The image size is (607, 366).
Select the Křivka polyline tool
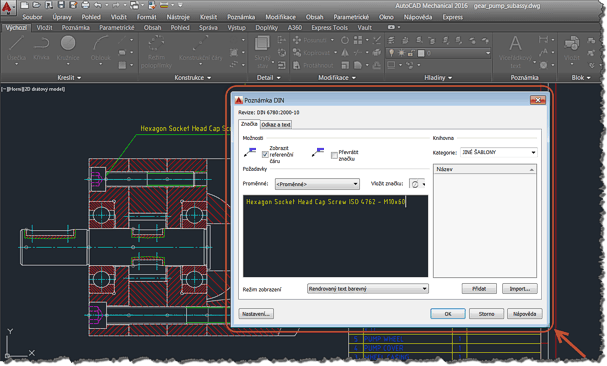(x=41, y=48)
